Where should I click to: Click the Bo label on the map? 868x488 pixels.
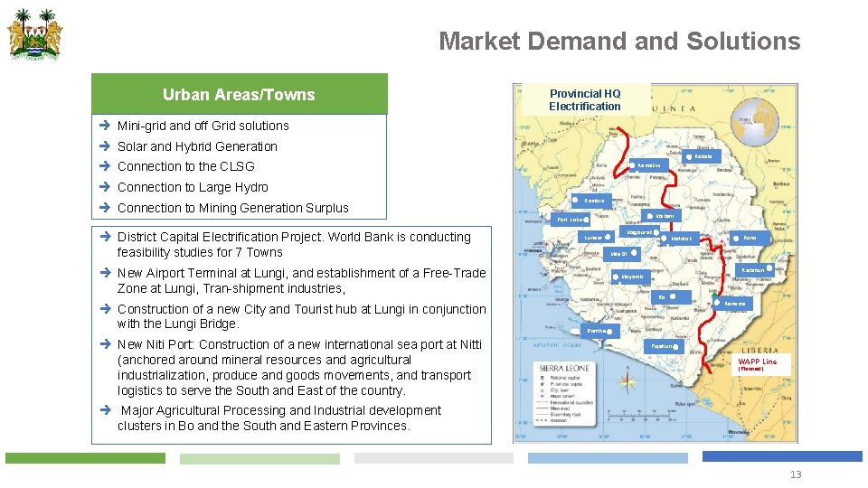coord(671,297)
